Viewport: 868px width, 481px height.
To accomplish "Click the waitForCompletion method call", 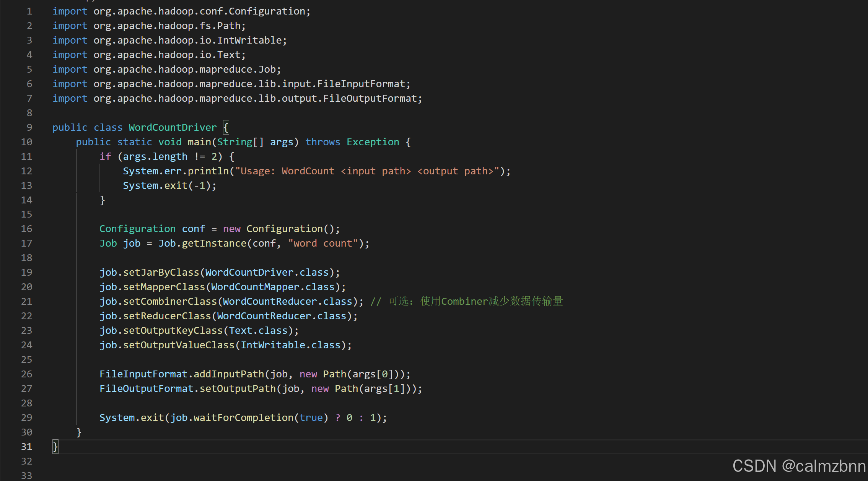I will tap(243, 418).
